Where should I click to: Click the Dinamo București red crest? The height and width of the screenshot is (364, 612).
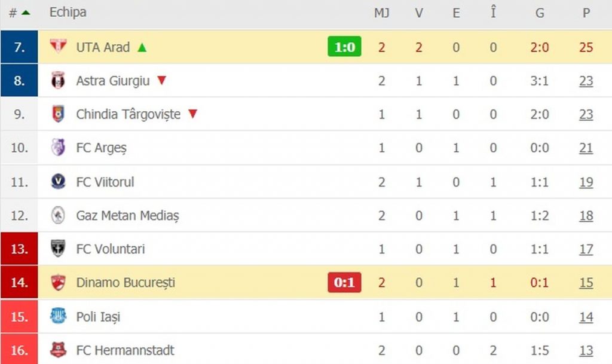[58, 283]
